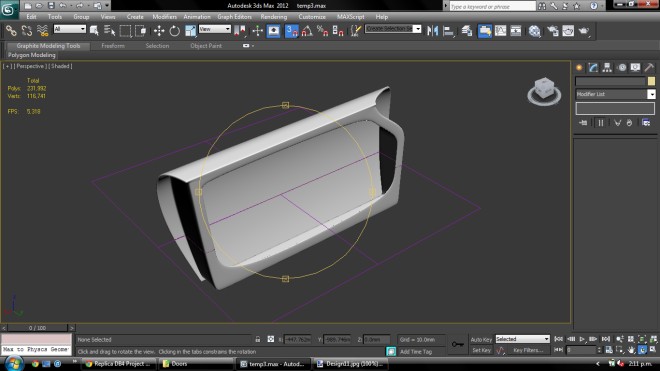
Task: Open Render Setup dialog
Action: coord(553,31)
